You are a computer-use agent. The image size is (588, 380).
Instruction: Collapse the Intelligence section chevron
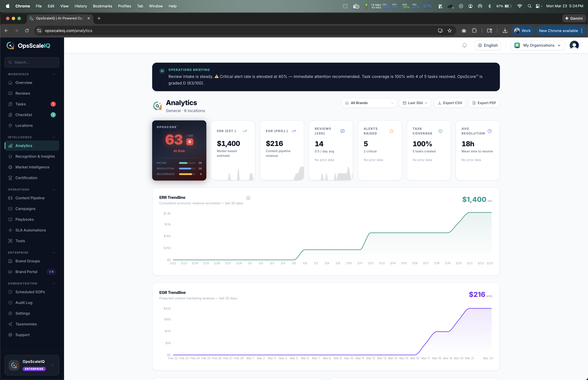54,137
